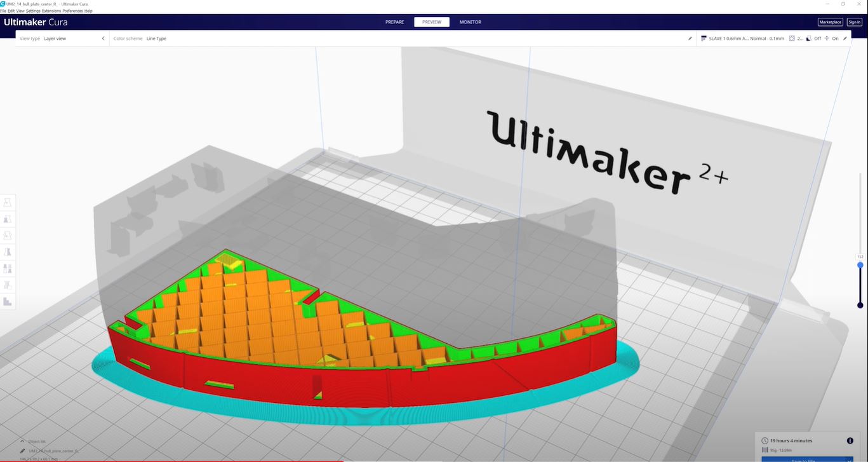Select the Rotate tool in left toolbar

pyautogui.click(x=8, y=236)
